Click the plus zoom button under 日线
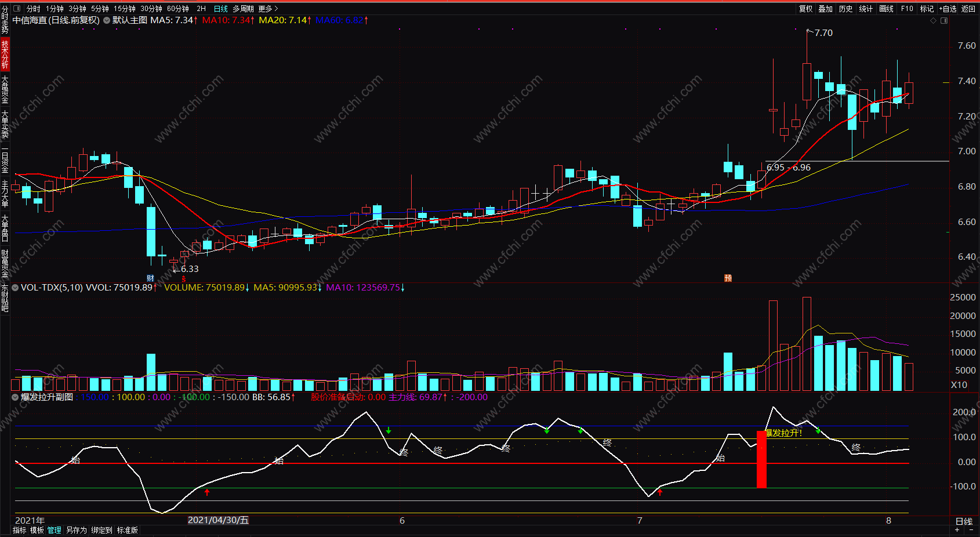Image resolution: width=980 pixels, height=537 pixels. tap(957, 530)
